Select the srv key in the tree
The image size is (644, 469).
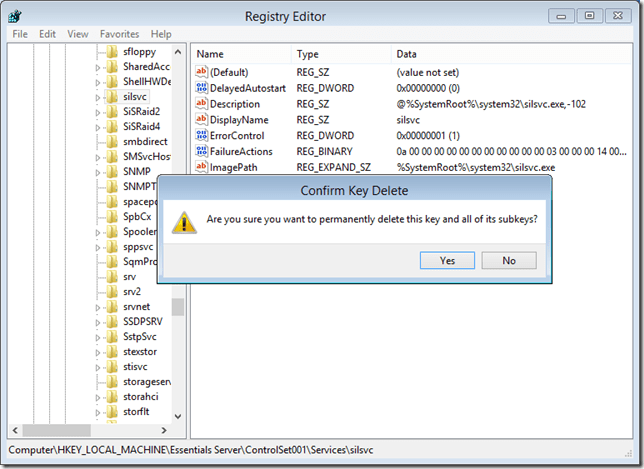pyautogui.click(x=129, y=277)
